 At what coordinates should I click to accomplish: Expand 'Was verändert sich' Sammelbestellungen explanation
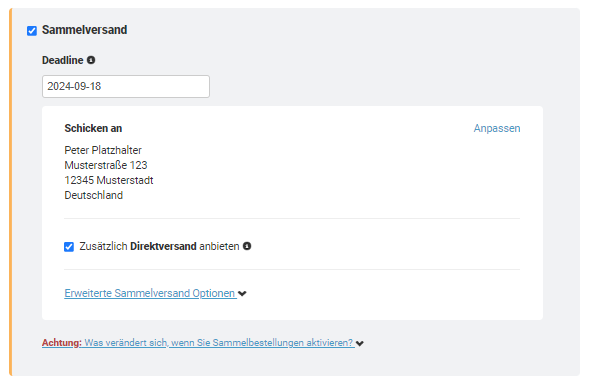[x=219, y=343]
